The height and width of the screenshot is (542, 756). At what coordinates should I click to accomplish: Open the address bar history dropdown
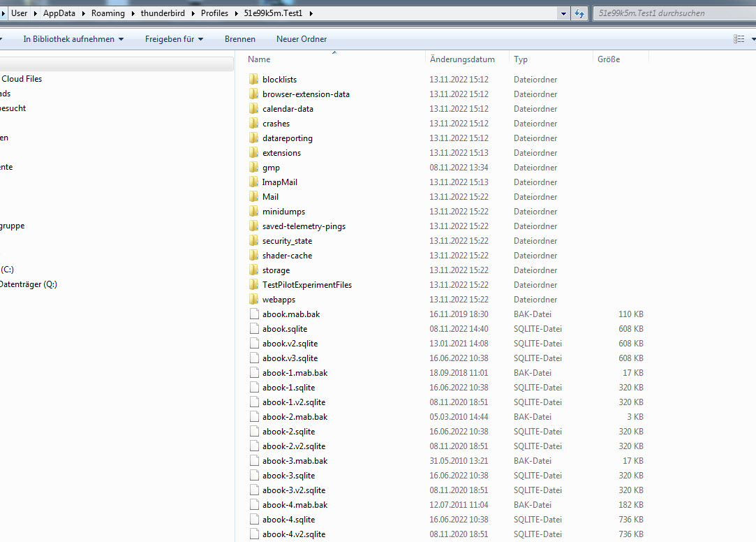coord(563,13)
